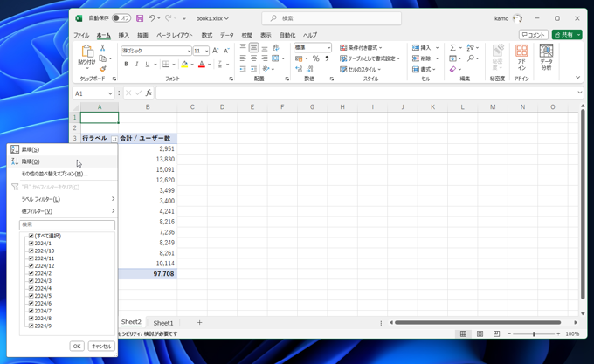
Task: Click the Bold formatting button
Action: point(126,64)
